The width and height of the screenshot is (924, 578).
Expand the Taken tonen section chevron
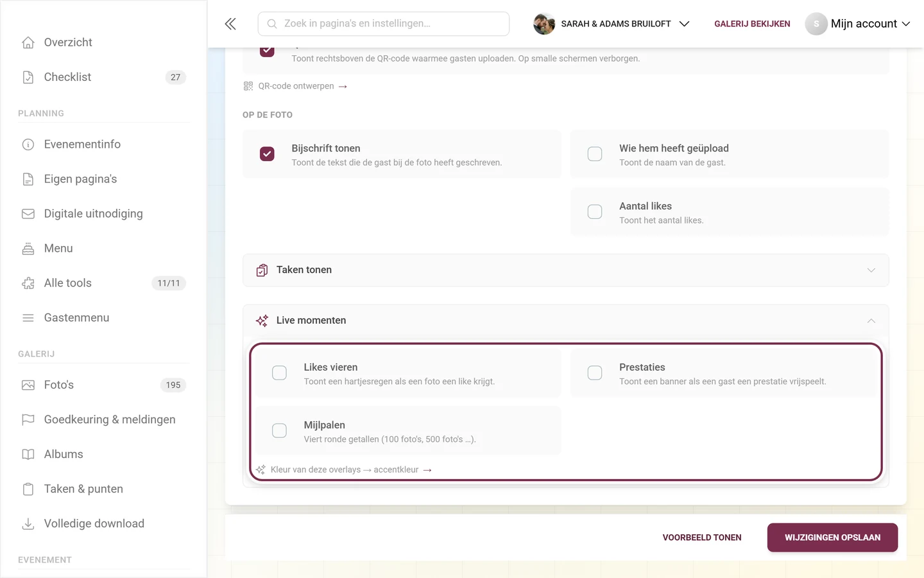[871, 270]
